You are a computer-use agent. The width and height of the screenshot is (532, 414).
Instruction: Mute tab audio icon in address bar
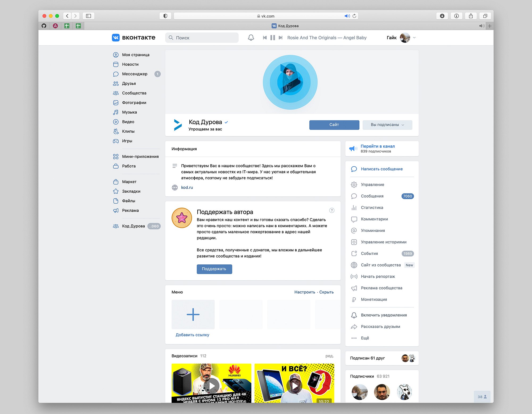[347, 16]
